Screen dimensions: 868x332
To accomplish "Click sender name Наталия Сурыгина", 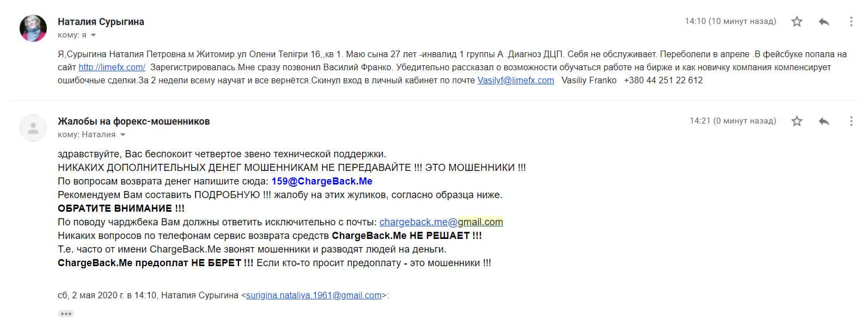I will click(x=101, y=22).
